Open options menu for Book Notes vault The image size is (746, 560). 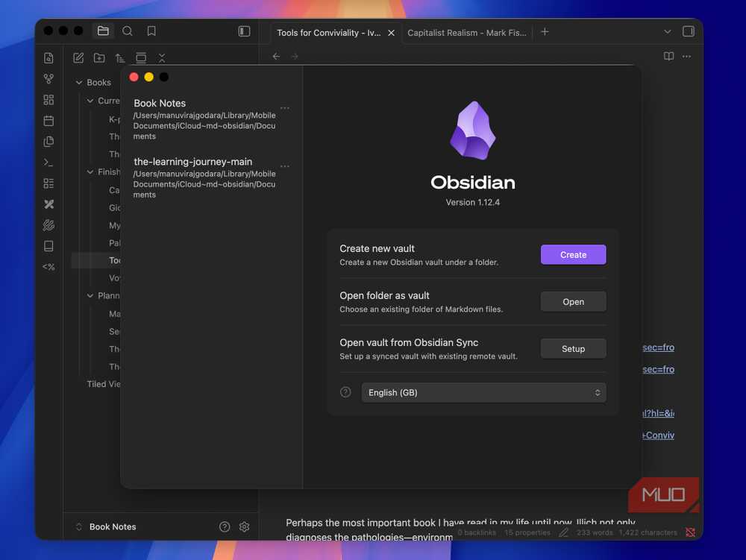(284, 108)
